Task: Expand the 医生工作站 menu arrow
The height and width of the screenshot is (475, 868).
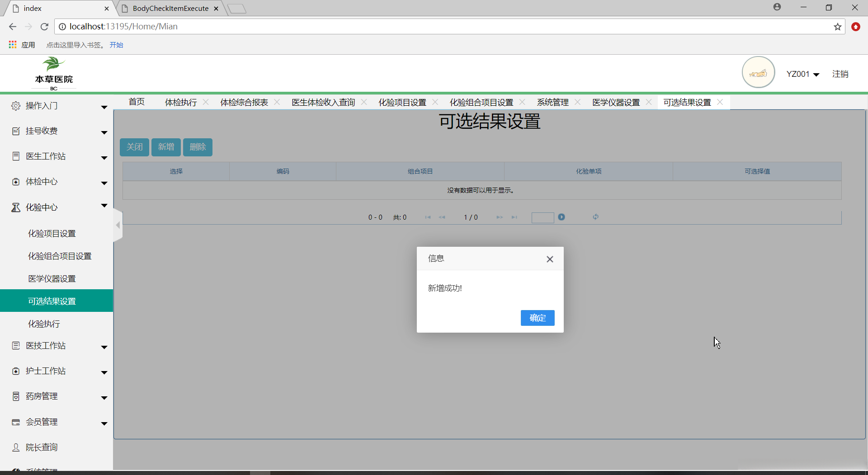Action: (x=104, y=158)
